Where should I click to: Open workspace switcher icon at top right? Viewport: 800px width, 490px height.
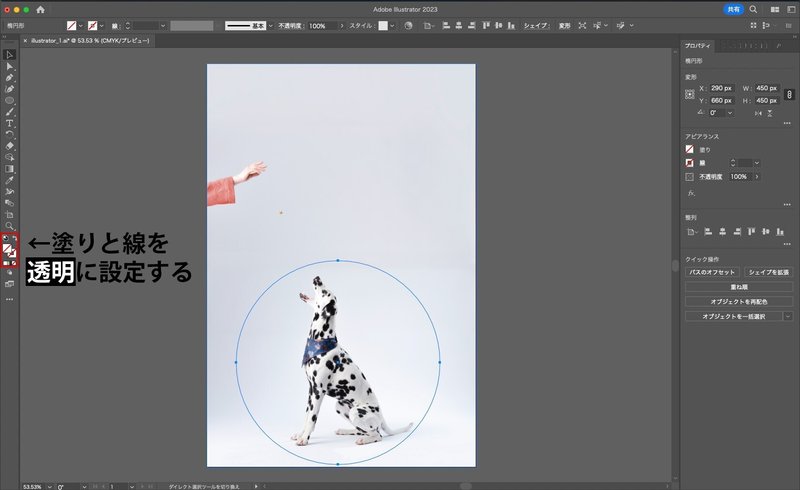click(791, 9)
